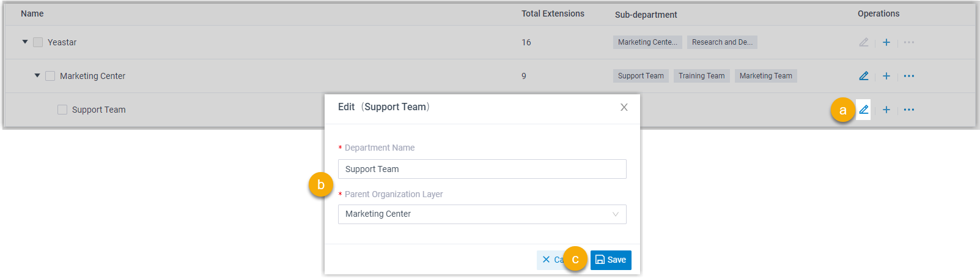
Task: Save the department changes
Action: tap(610, 260)
